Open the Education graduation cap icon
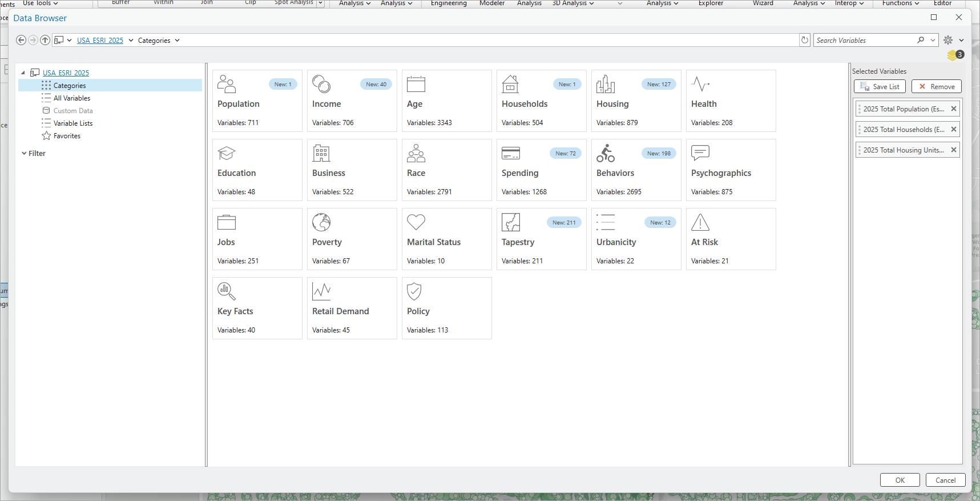This screenshot has height=501, width=980. (227, 153)
